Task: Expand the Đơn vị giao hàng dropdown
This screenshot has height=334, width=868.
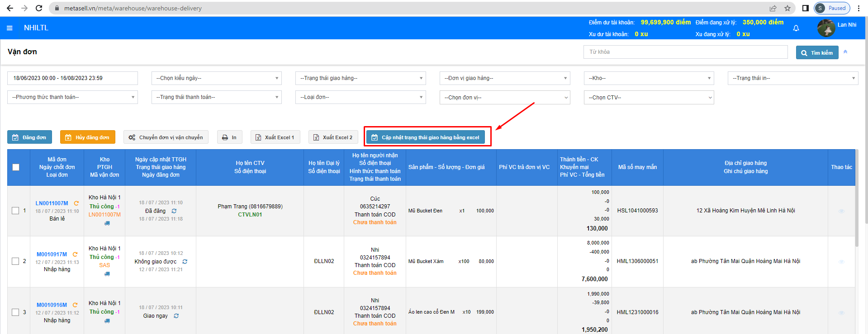Action: point(505,78)
